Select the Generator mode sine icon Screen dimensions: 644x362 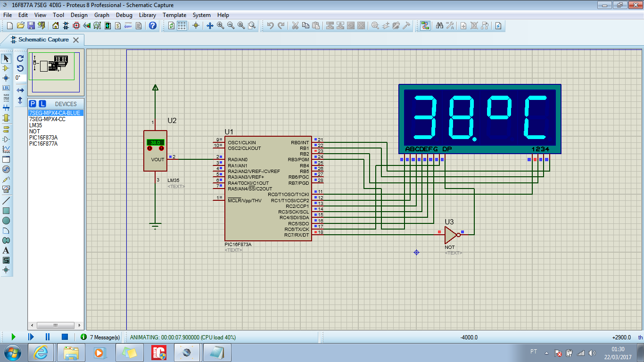pyautogui.click(x=6, y=169)
